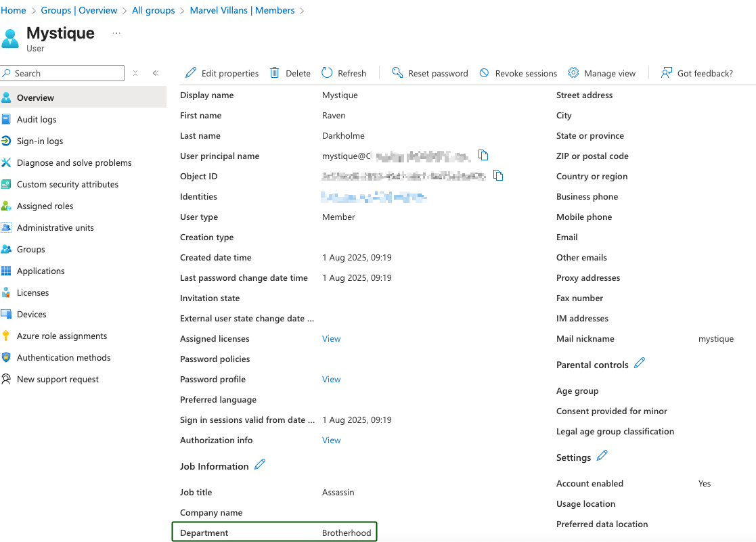Select the Overview menu item
The height and width of the screenshot is (542, 756).
click(x=83, y=97)
